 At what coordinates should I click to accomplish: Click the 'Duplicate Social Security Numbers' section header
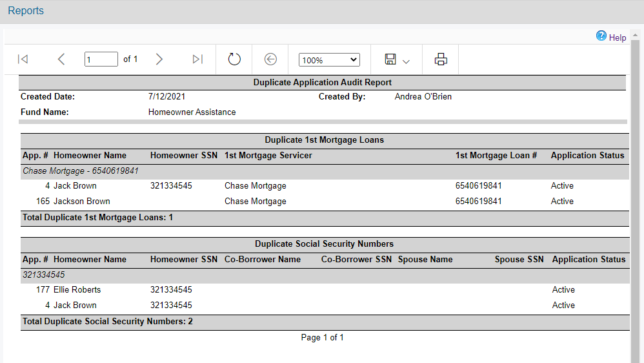pyautogui.click(x=324, y=244)
